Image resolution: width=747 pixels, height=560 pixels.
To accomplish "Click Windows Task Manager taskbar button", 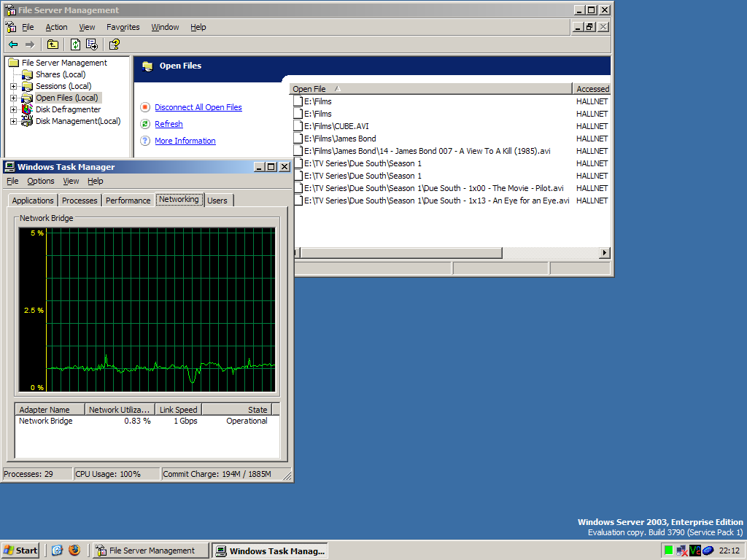I will 270,551.
